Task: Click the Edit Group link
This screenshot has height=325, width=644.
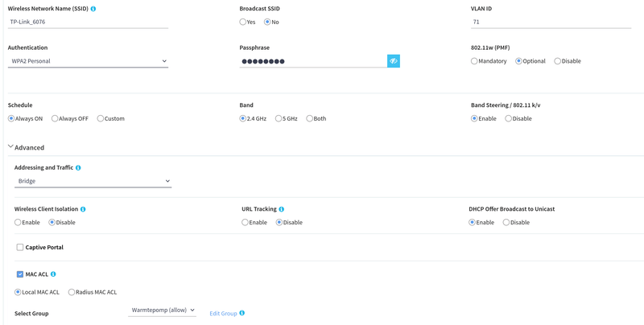Action: pos(223,314)
